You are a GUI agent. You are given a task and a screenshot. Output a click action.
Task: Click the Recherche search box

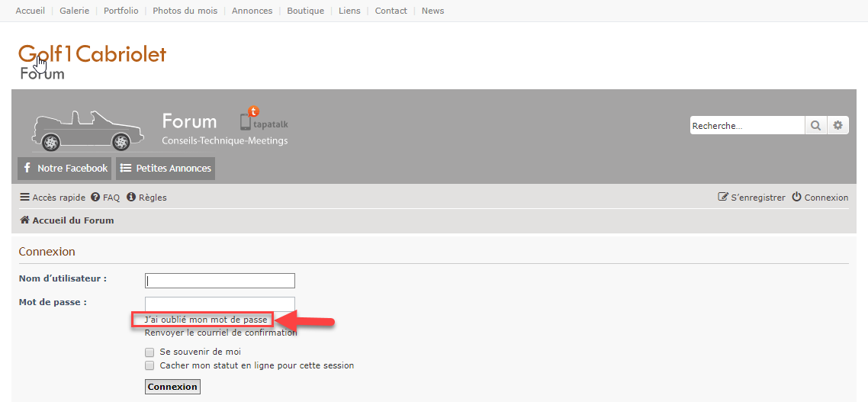(747, 126)
